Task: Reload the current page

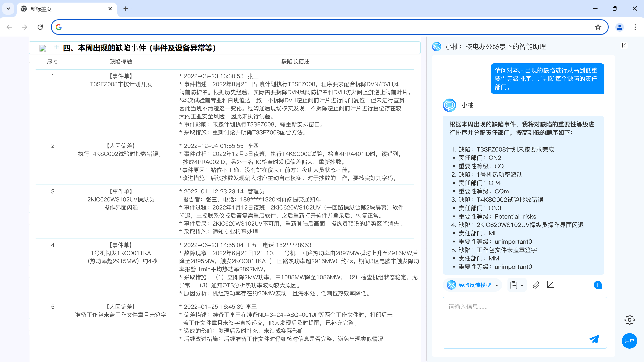Action: (40, 27)
